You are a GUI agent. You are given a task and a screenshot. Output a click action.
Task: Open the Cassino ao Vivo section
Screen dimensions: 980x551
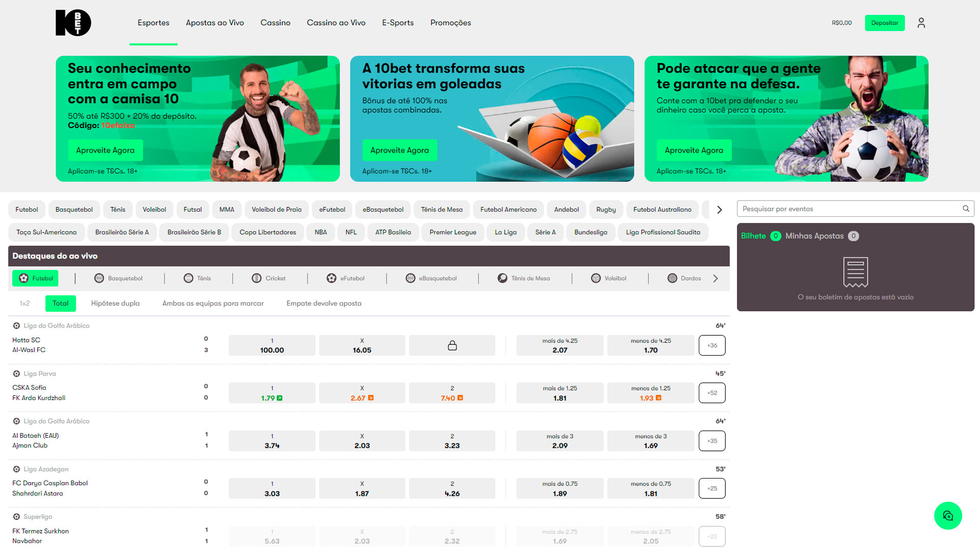coord(336,23)
